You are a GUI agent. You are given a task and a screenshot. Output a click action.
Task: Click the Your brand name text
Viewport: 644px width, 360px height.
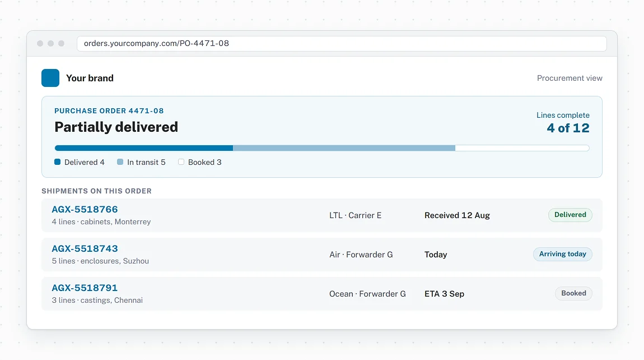pos(90,78)
